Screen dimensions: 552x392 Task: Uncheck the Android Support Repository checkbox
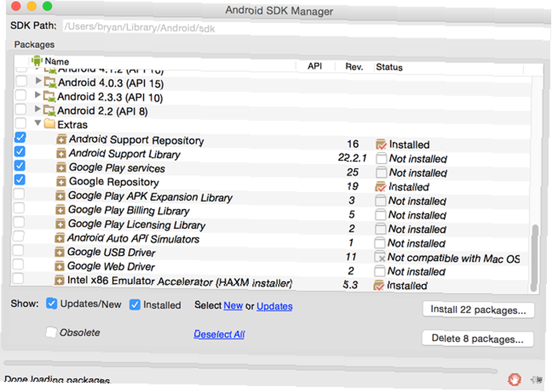pos(20,137)
